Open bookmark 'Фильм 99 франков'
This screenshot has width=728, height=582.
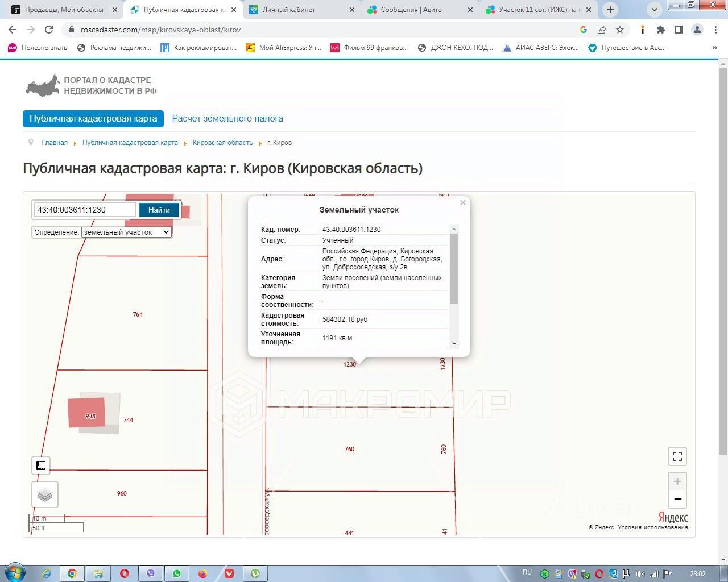pos(369,48)
